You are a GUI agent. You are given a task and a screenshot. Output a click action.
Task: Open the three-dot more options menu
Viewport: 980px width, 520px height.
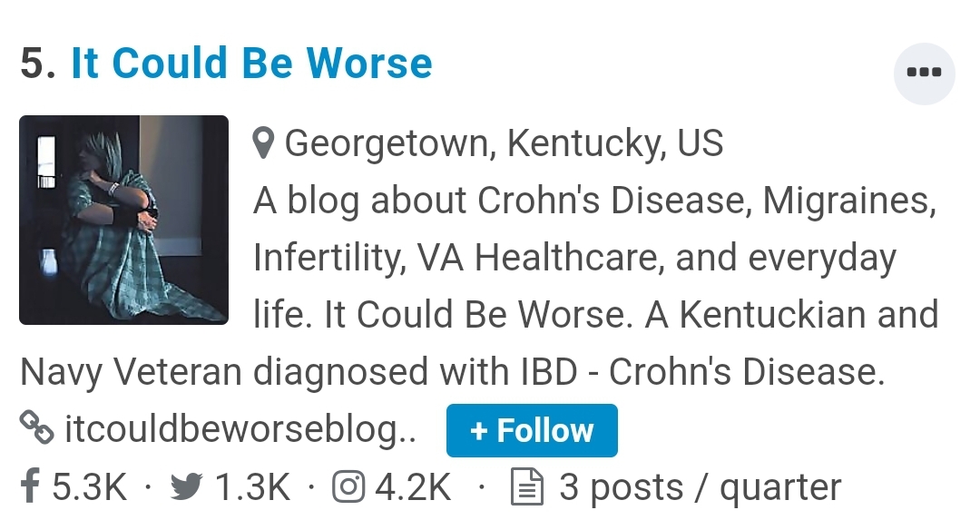[924, 73]
